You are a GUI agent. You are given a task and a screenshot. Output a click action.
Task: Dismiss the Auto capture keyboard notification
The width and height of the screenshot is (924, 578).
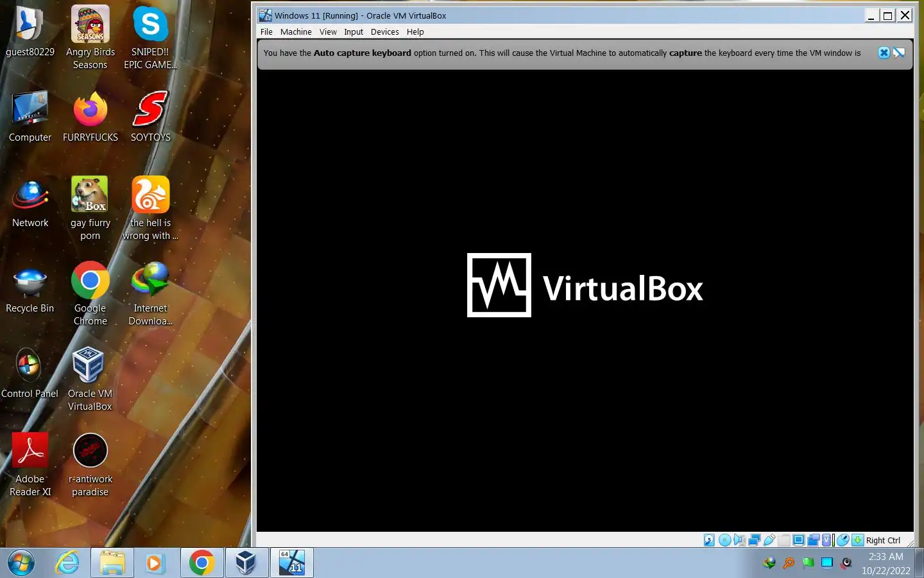click(x=884, y=53)
